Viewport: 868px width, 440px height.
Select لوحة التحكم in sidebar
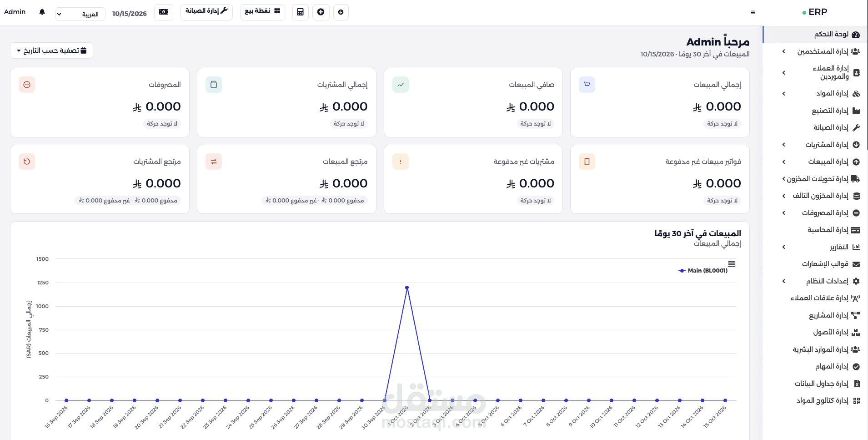(x=815, y=34)
